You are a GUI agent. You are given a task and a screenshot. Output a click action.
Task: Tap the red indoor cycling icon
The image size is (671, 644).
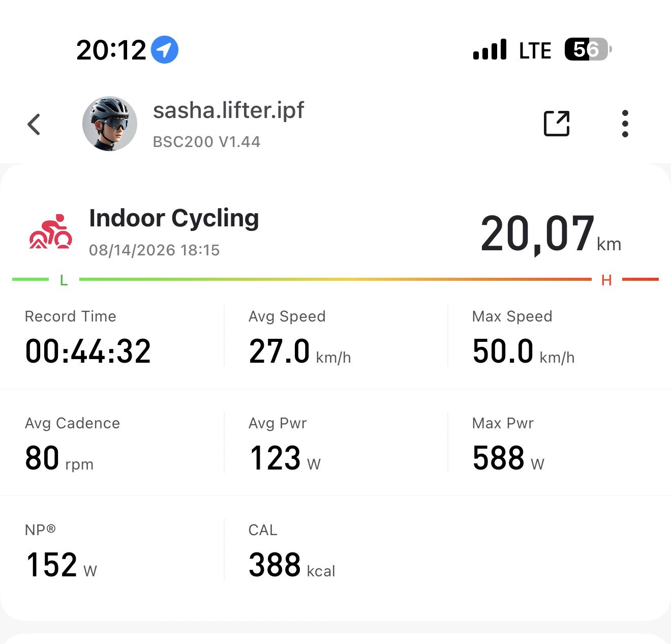pyautogui.click(x=51, y=231)
